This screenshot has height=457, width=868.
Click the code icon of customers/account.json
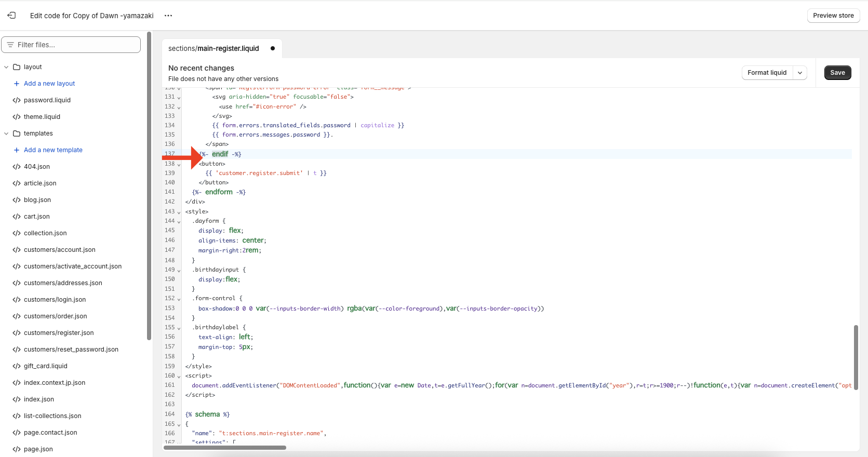(17, 250)
